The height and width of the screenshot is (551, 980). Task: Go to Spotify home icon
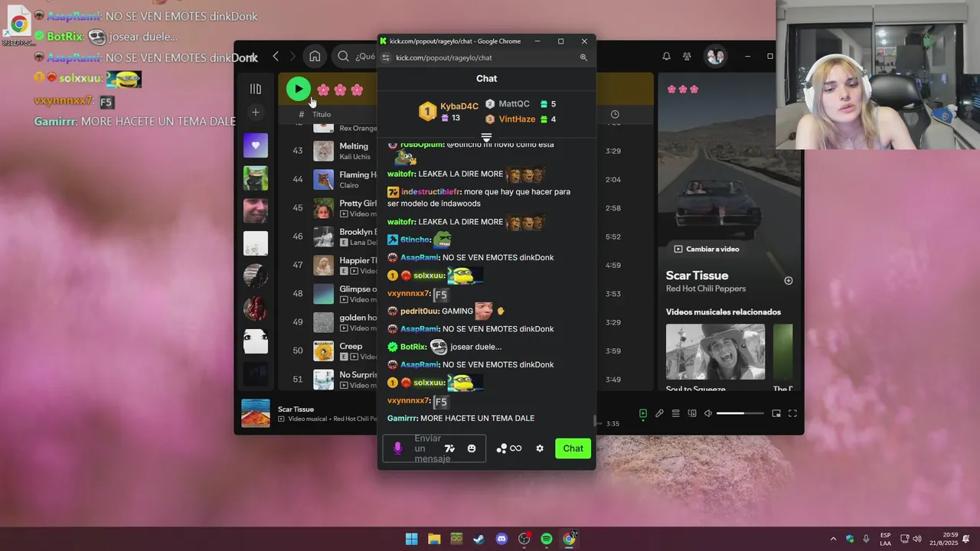tap(315, 56)
